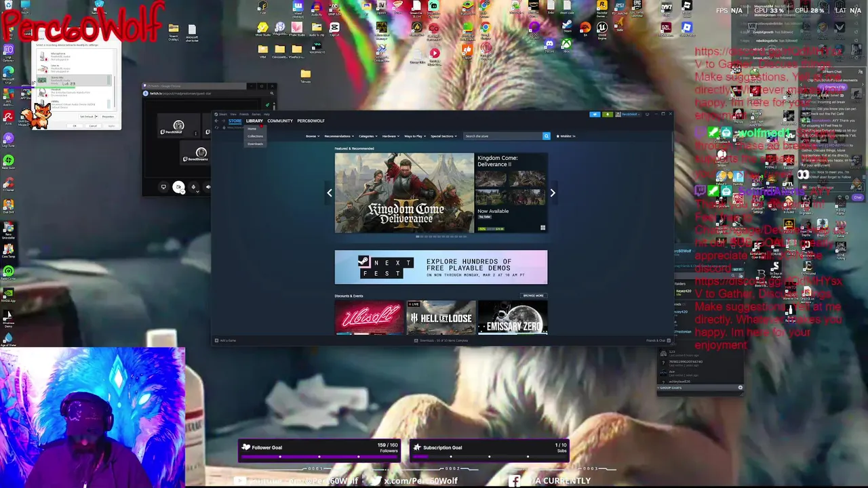This screenshot has height=488, width=868.
Task: Open the Steam menu in the menu bar
Action: pos(222,115)
